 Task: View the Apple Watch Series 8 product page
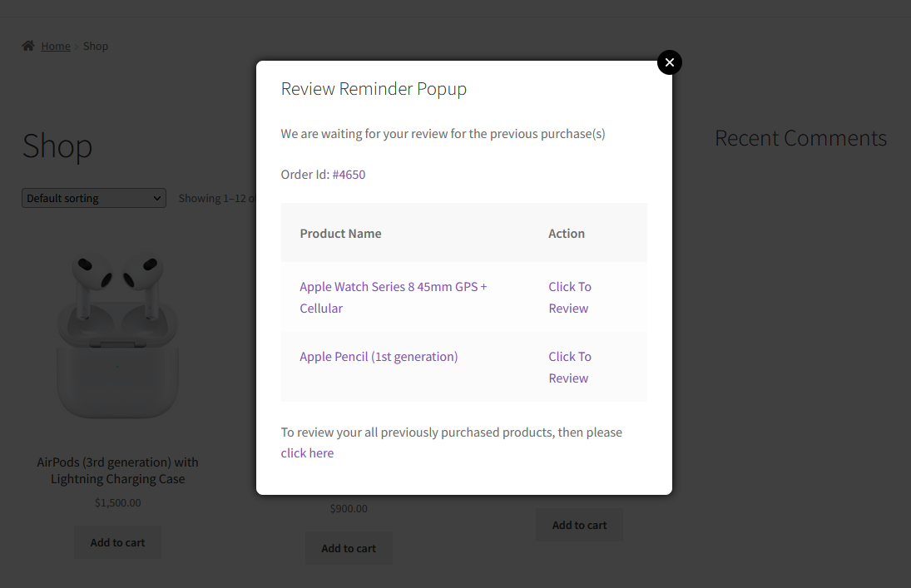(x=393, y=286)
